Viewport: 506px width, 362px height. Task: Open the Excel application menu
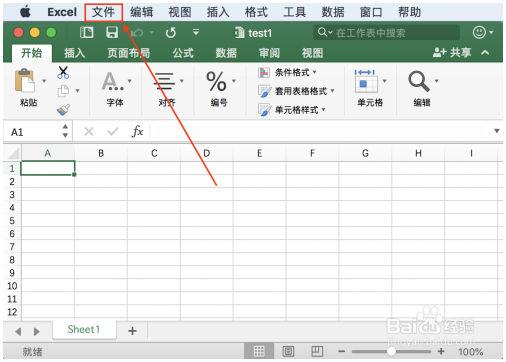coord(62,12)
